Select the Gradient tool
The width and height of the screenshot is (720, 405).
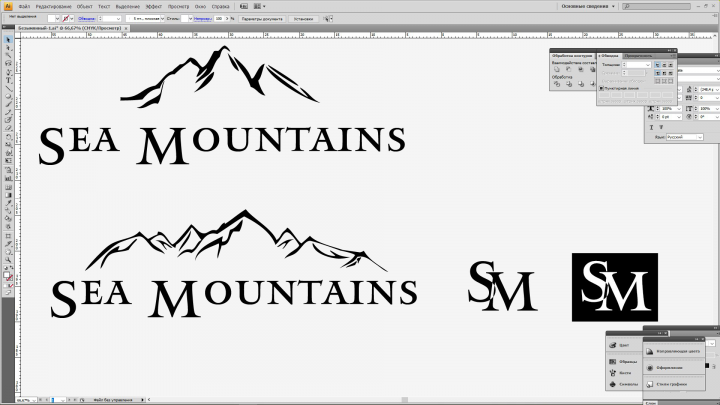[x=8, y=195]
